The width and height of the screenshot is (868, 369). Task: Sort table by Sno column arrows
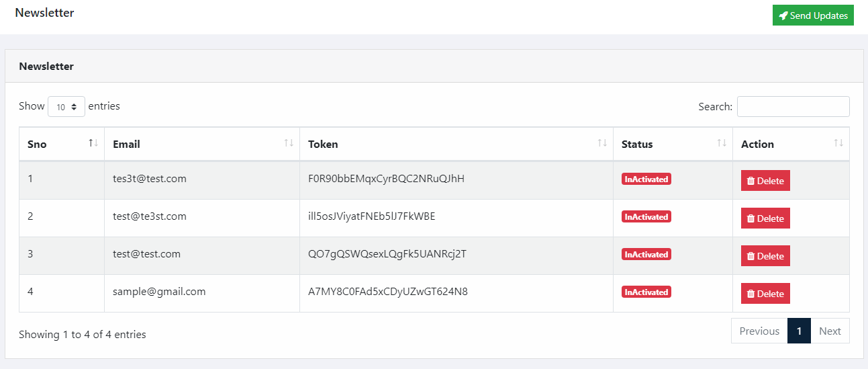(x=93, y=143)
